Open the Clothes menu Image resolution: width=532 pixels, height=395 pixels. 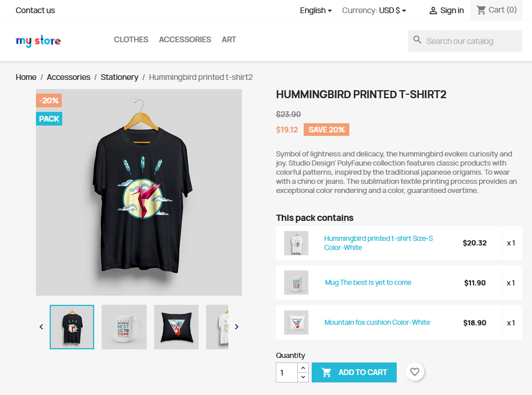tap(131, 40)
